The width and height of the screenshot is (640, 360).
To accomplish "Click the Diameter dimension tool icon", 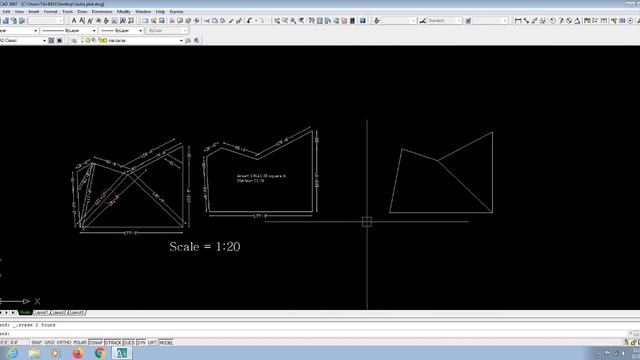I will pyautogui.click(x=569, y=21).
